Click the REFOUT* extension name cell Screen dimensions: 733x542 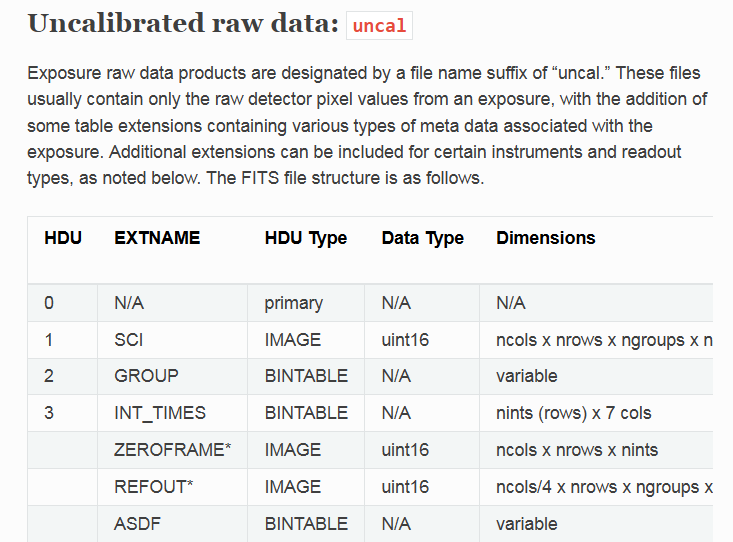tap(153, 487)
